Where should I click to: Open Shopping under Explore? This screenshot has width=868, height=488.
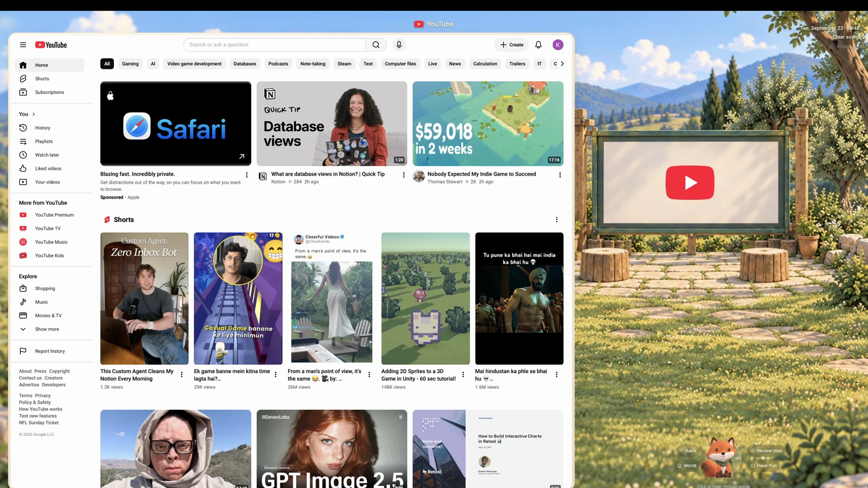pos(49,288)
